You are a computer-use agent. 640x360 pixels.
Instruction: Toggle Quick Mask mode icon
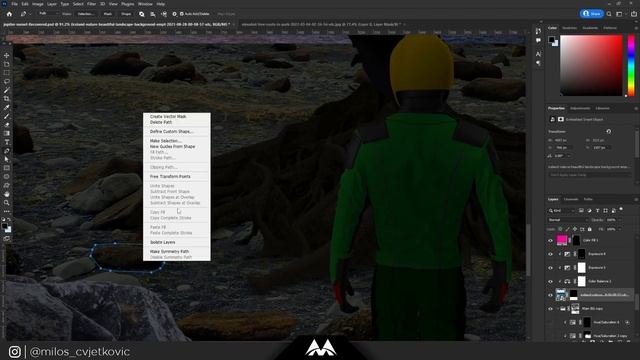[x=7, y=239]
